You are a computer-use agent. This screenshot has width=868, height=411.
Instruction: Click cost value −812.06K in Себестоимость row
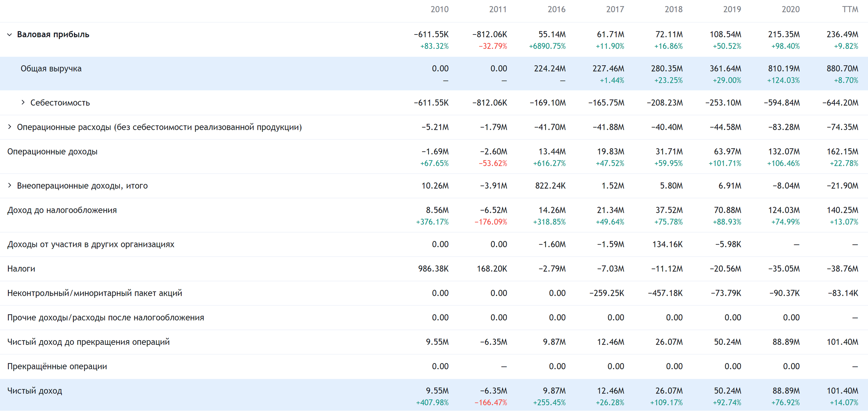489,103
